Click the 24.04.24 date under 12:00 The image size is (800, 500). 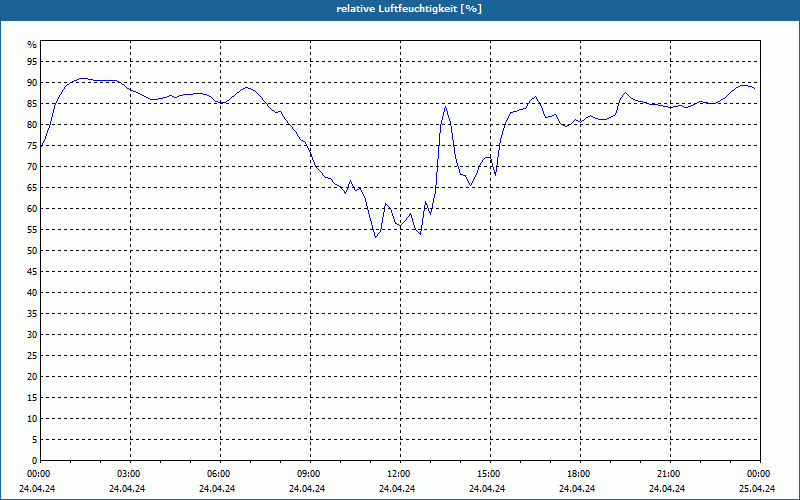point(397,489)
